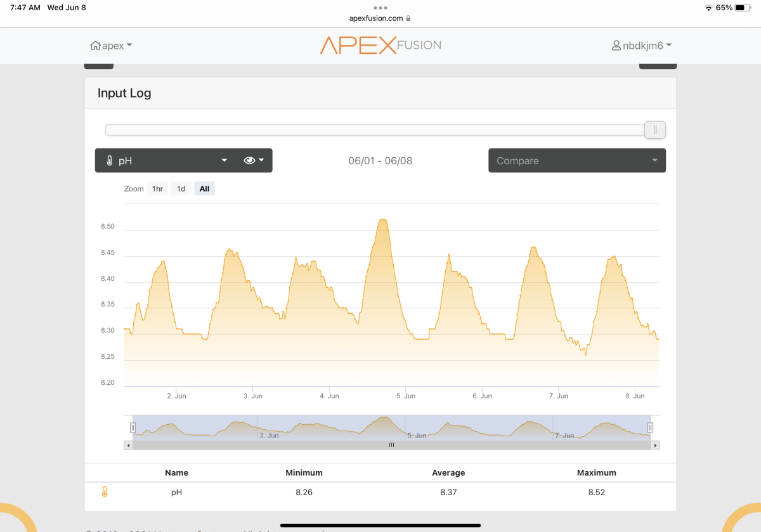Tap the three-dot multitasking control at top
This screenshot has height=532, width=761.
click(x=380, y=8)
